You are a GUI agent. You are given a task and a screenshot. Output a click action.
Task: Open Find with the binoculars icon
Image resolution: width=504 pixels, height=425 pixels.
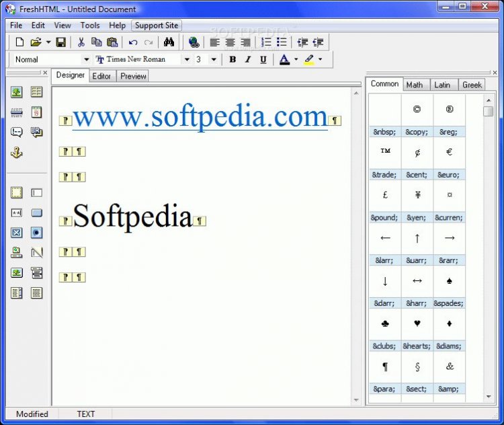coord(169,42)
